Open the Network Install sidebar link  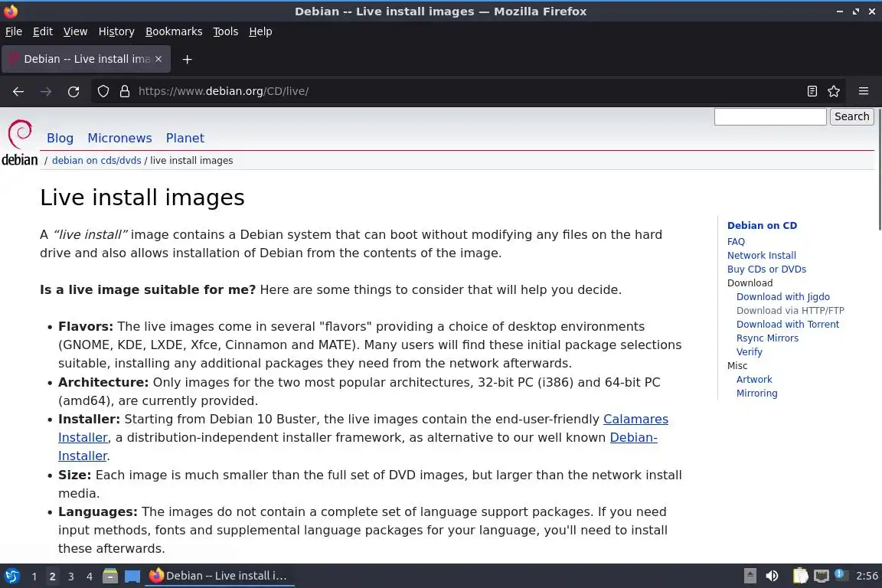(x=762, y=256)
